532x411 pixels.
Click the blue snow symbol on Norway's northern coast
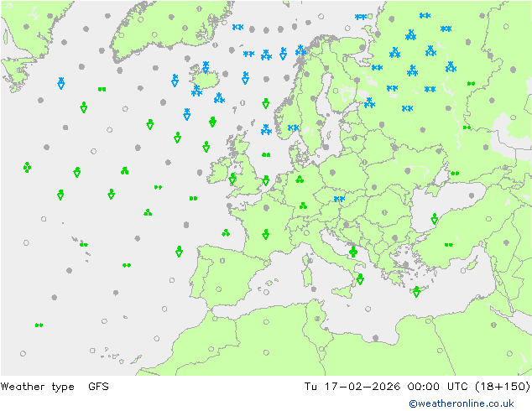coord(300,50)
